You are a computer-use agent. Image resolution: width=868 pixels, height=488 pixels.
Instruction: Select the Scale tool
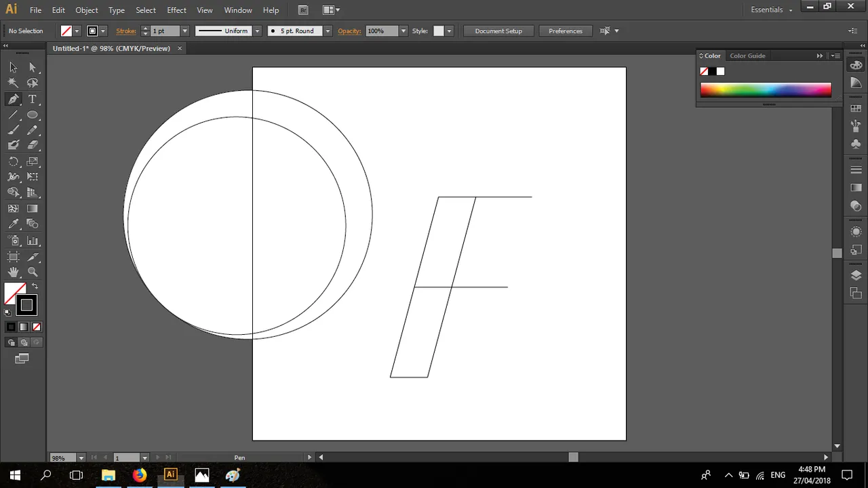[33, 161]
